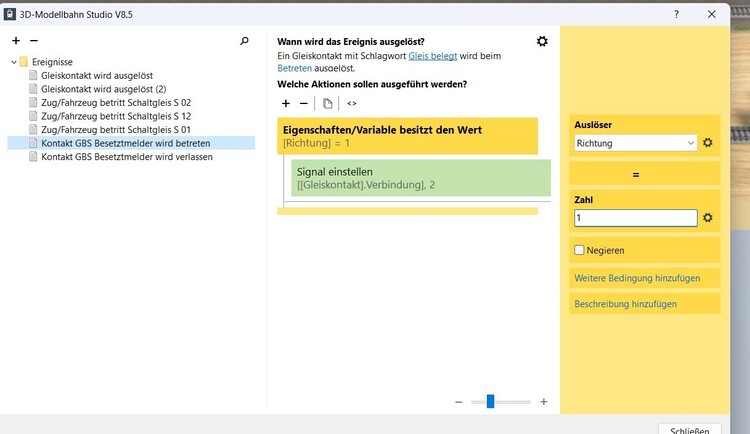Click the Zahl input field

tap(636, 218)
